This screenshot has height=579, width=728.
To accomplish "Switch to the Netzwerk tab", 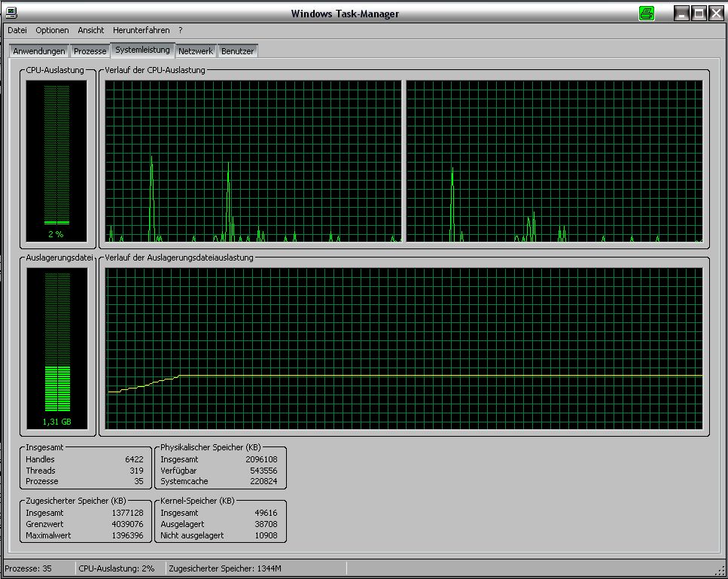I will pos(196,51).
